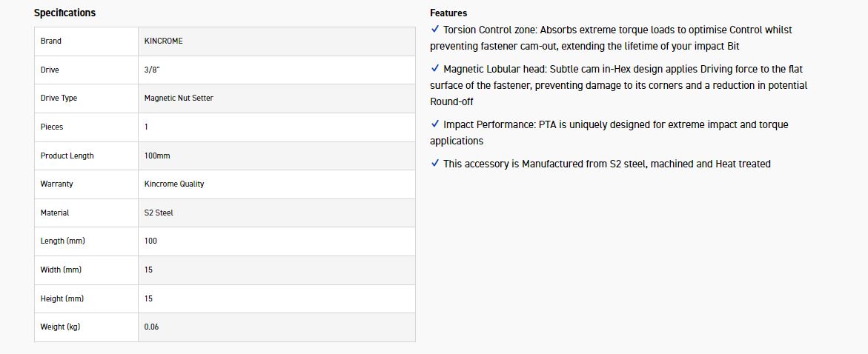
Task: Click the Drive Type row label
Action: click(59, 98)
